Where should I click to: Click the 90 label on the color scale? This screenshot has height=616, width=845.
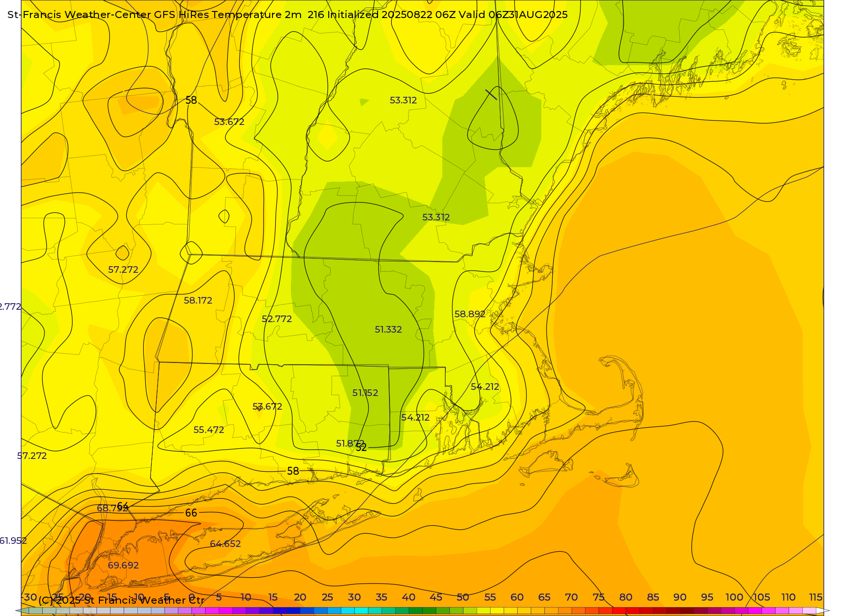[680, 597]
